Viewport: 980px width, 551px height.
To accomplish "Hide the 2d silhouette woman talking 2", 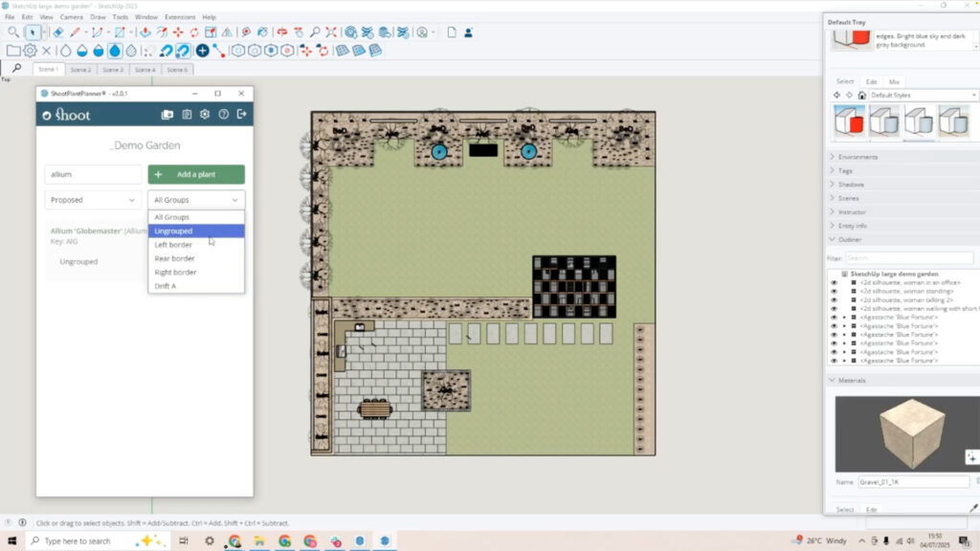I will (834, 300).
